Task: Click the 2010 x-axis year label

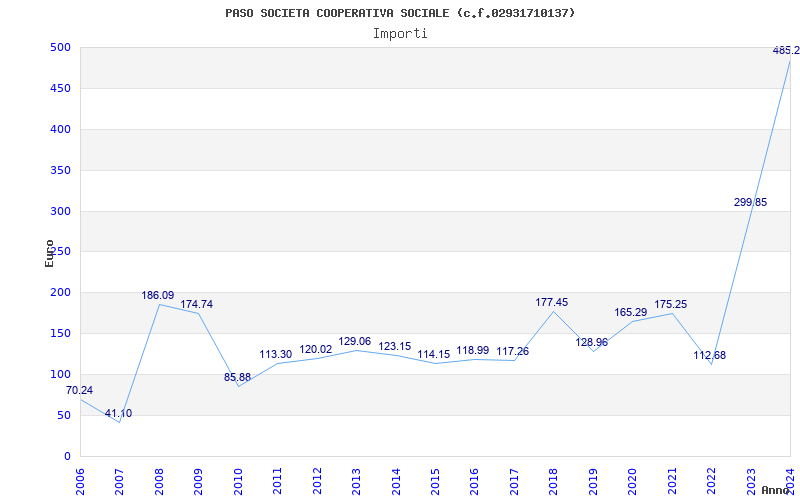Action: coord(238,482)
